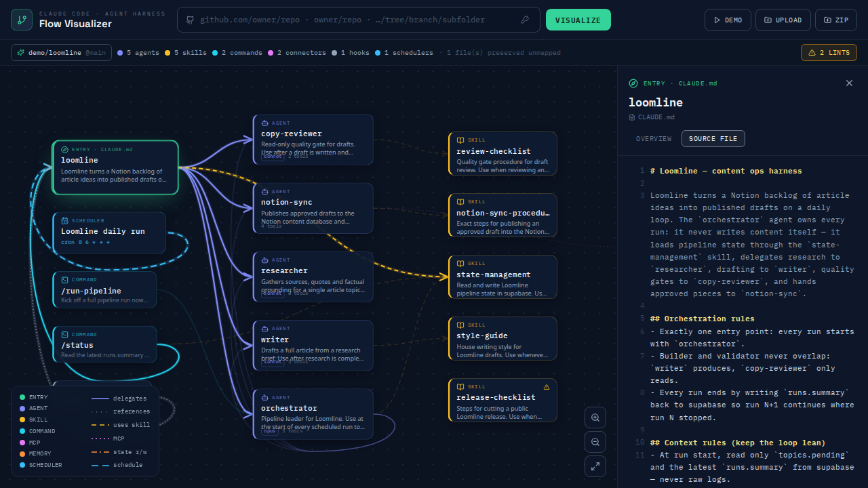Select the style-guide skill node
Image resolution: width=868 pixels, height=488 pixels.
[502, 338]
